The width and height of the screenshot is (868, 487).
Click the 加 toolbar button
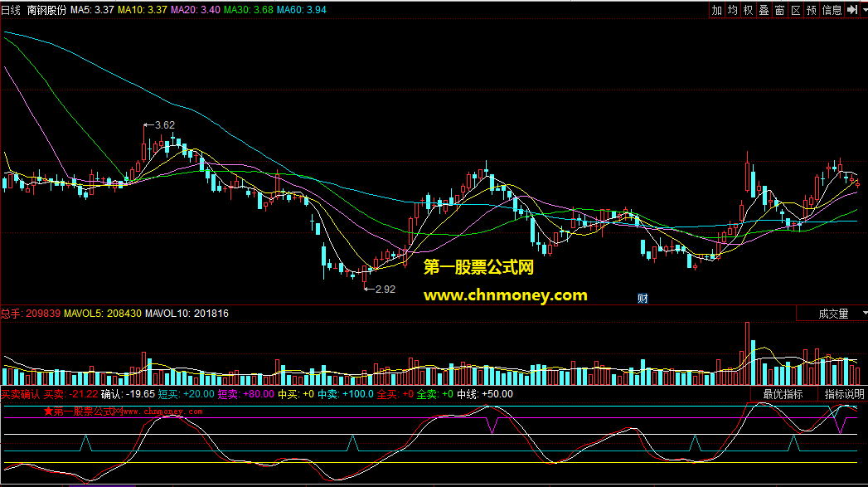pos(717,10)
